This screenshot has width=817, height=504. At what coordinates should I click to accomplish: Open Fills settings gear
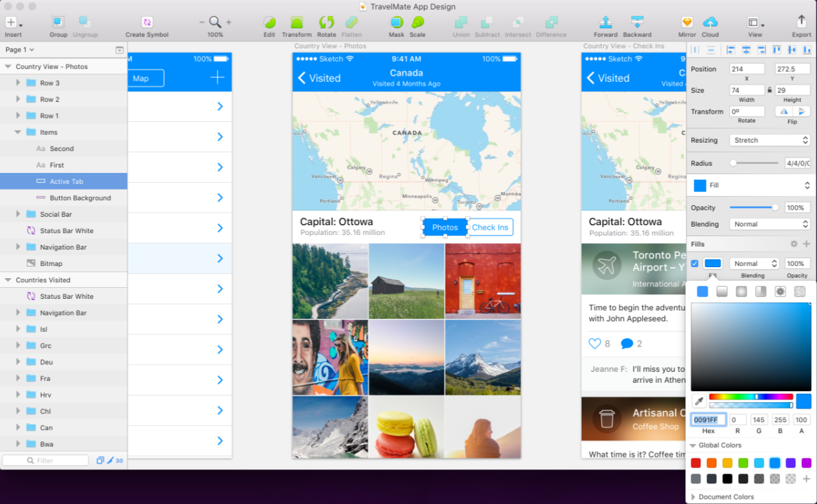(794, 244)
